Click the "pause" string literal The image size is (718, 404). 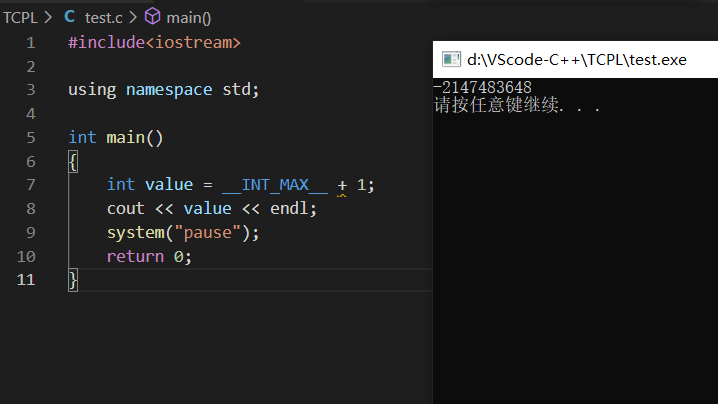tap(207, 233)
